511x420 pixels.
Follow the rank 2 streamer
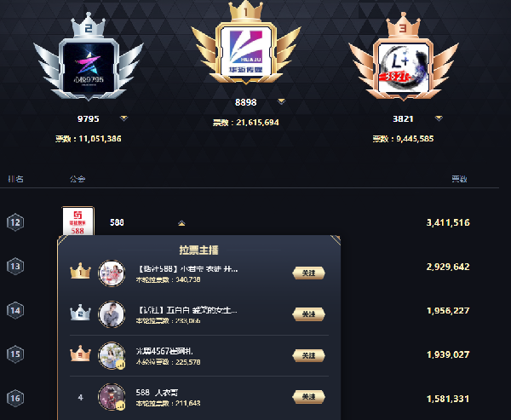pos(308,314)
